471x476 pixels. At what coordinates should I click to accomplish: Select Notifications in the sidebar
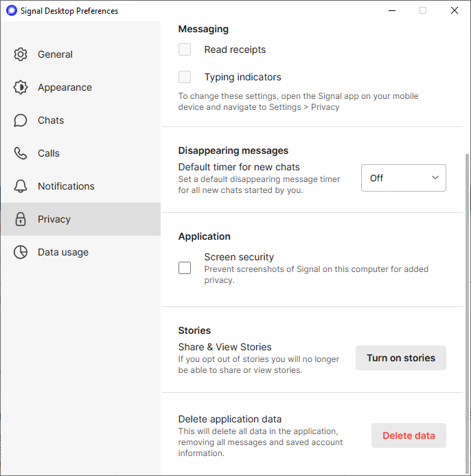click(81, 186)
